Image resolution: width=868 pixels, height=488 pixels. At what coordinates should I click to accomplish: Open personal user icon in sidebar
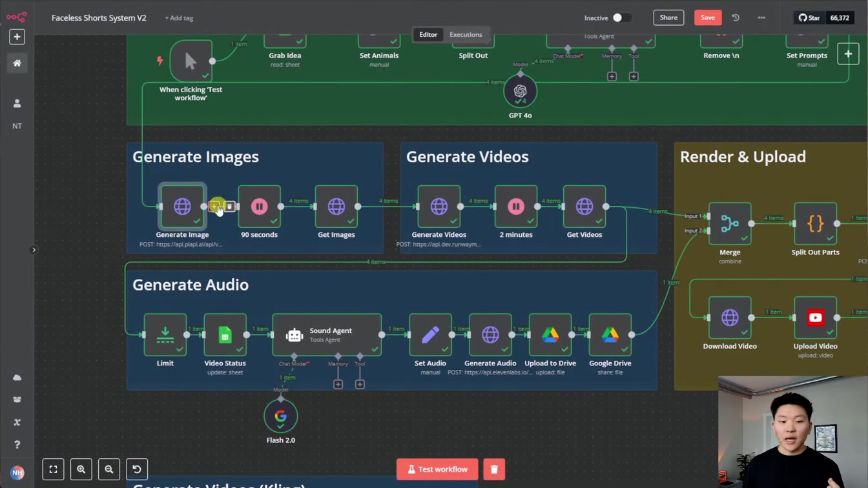click(17, 103)
